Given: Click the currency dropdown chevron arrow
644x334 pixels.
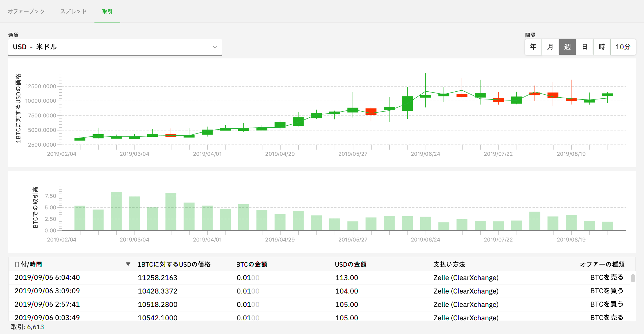Looking at the screenshot, I should click(x=215, y=47).
